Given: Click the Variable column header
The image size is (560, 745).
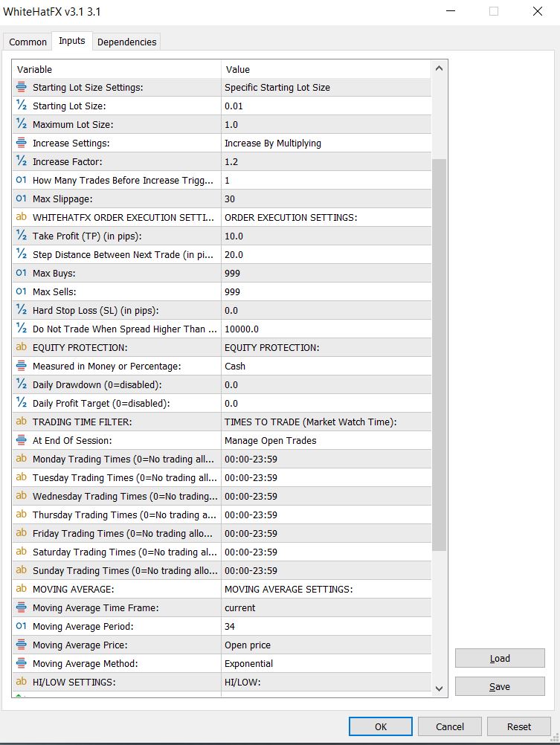Looking at the screenshot, I should [x=117, y=69].
